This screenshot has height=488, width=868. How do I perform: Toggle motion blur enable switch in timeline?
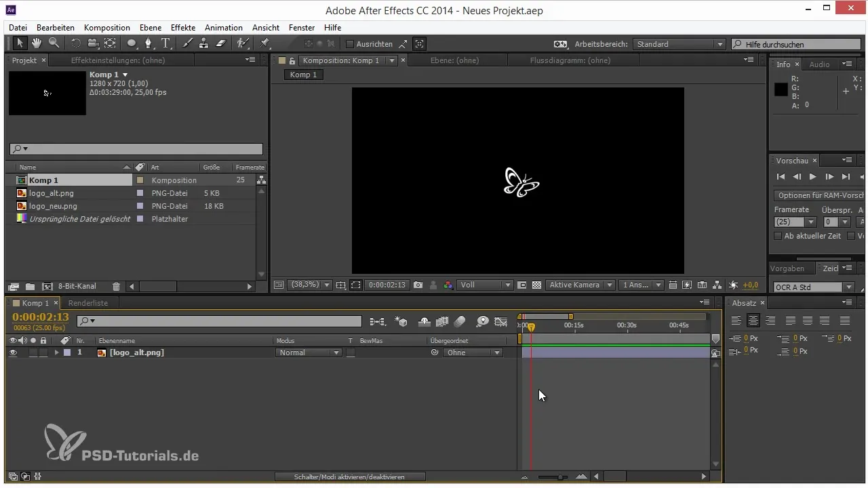coord(460,321)
